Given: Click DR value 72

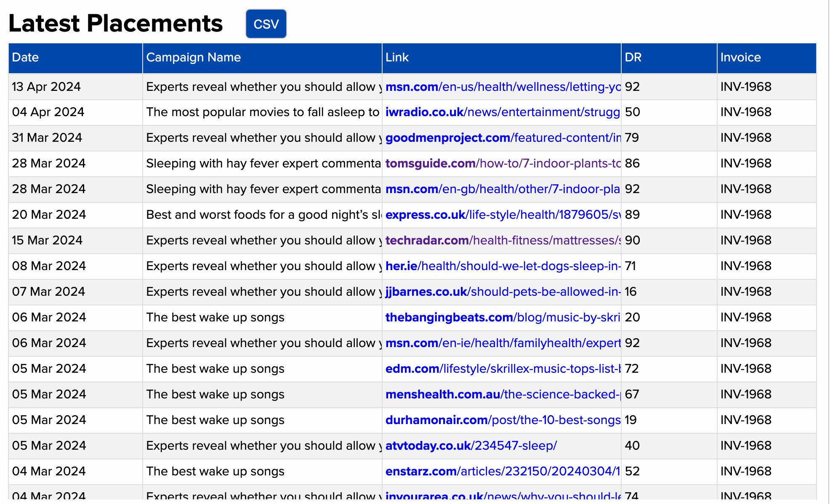Looking at the screenshot, I should click(x=632, y=369).
